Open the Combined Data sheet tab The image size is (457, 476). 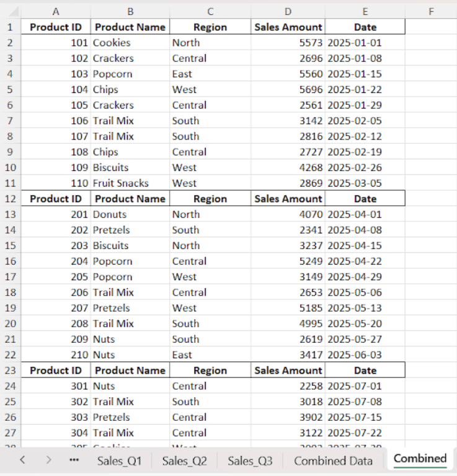coord(333,461)
